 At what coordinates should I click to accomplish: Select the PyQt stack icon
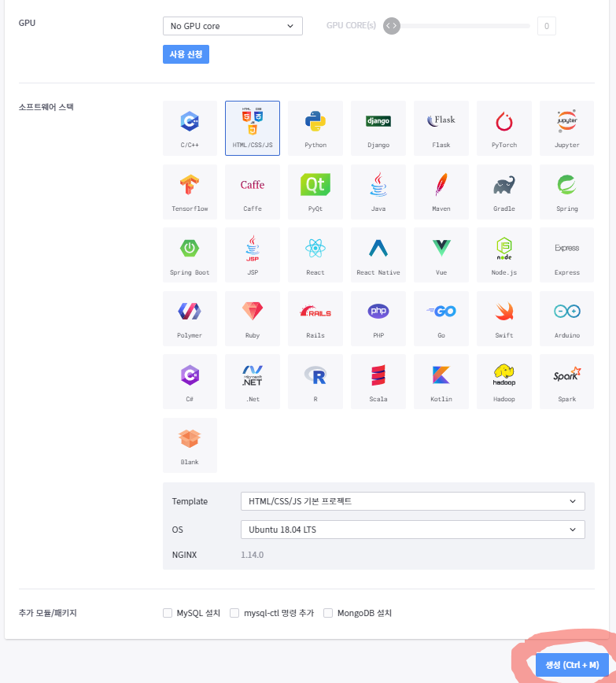(x=315, y=192)
